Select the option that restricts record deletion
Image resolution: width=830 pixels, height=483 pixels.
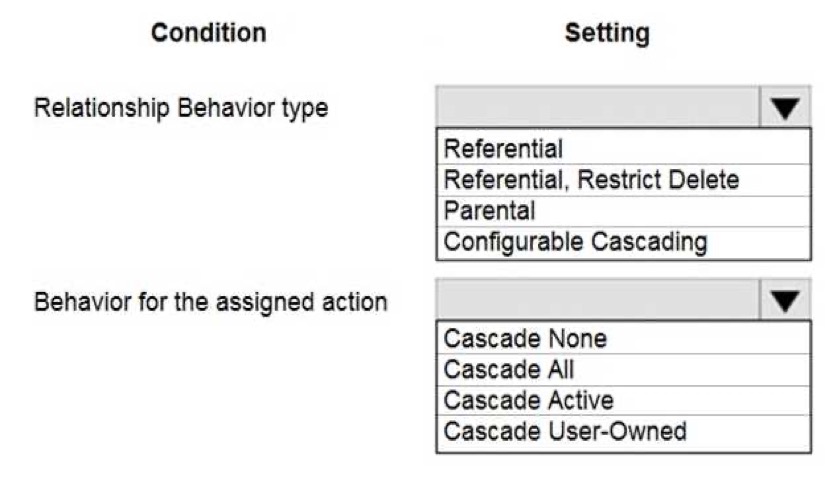pos(624,180)
